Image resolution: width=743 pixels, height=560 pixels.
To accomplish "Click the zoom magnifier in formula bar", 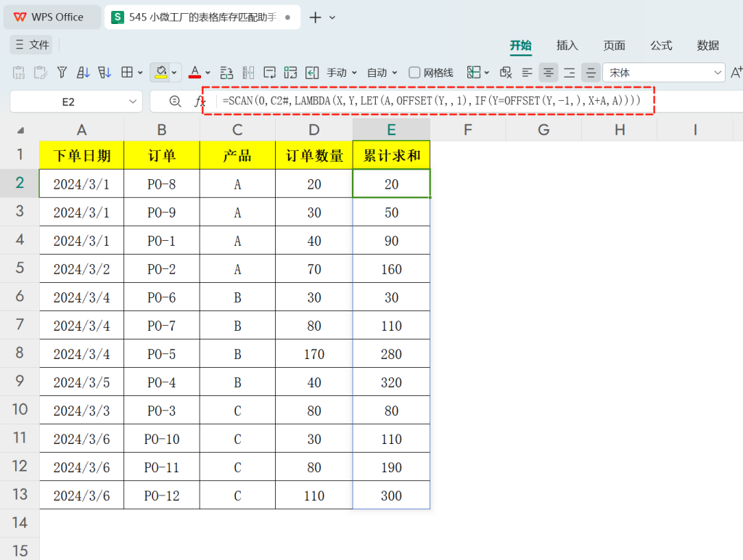I will coord(175,101).
